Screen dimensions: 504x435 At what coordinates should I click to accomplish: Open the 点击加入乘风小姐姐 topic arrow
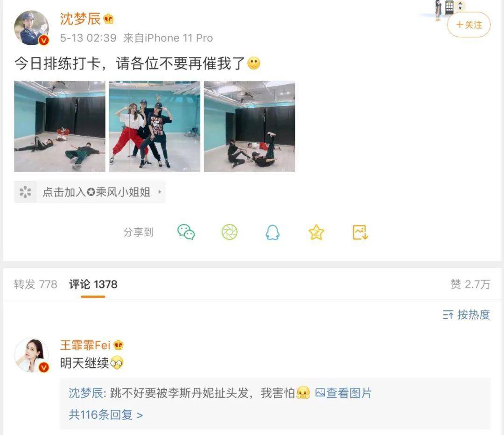point(160,192)
